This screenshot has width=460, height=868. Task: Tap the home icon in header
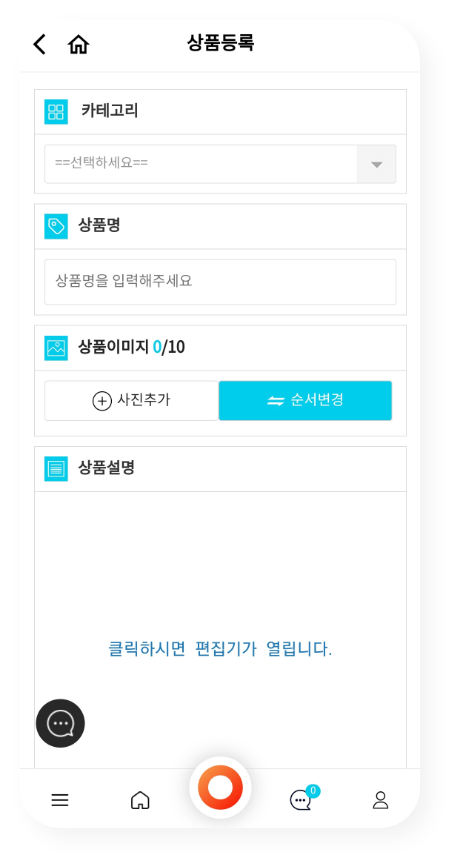click(78, 44)
